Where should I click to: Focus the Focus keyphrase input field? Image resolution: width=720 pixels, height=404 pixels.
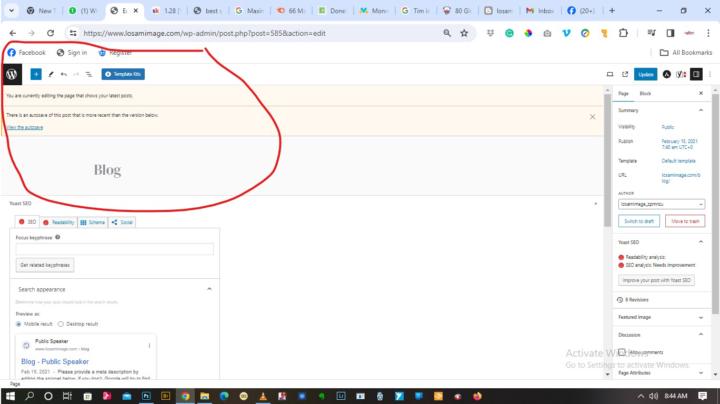pos(115,249)
